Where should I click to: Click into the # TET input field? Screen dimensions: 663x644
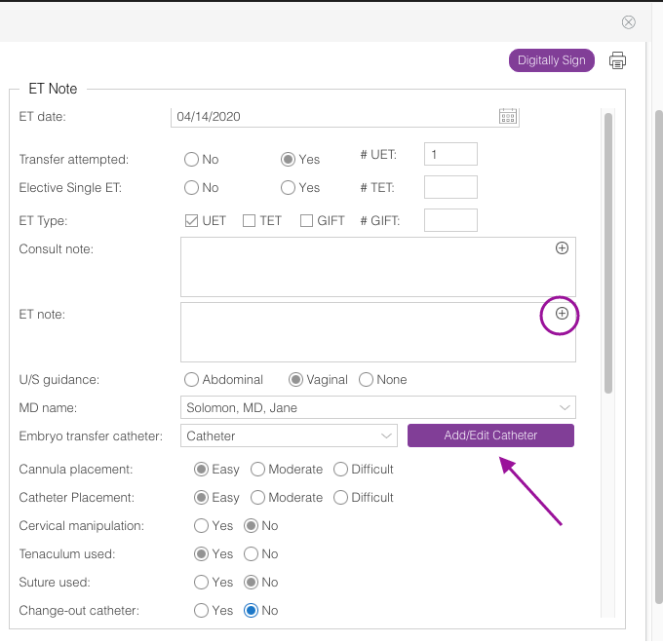[450, 188]
